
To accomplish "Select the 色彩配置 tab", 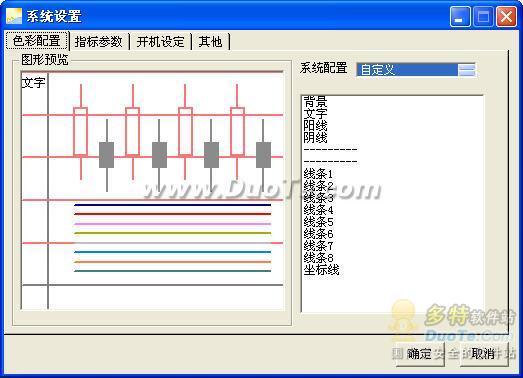I will tap(37, 41).
